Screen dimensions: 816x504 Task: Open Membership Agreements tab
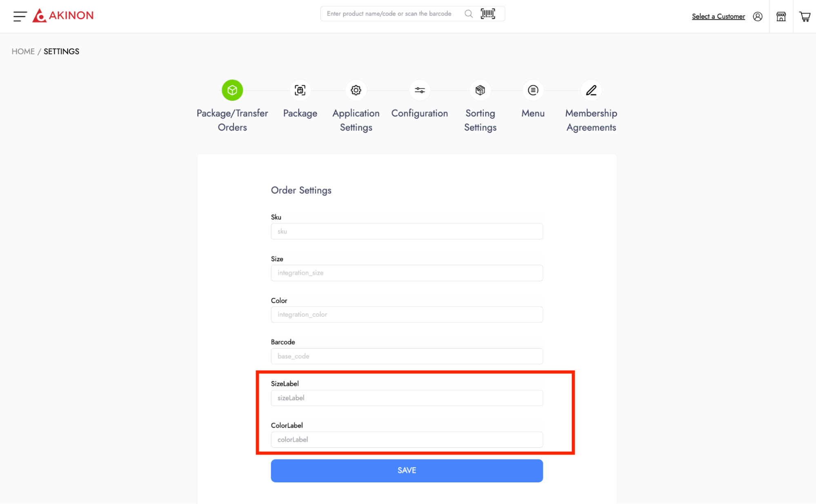click(591, 90)
